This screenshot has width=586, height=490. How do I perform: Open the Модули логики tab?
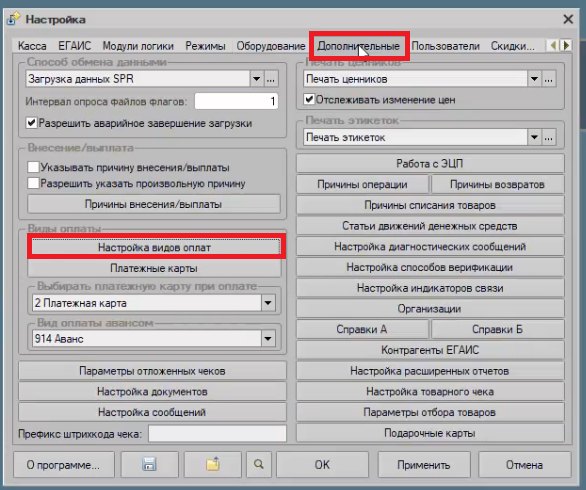pyautogui.click(x=138, y=46)
